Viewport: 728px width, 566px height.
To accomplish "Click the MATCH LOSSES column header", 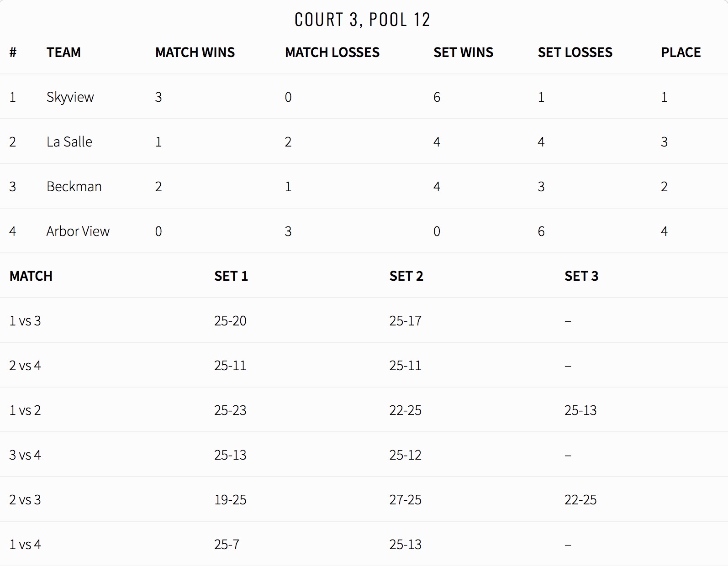I will (x=332, y=52).
